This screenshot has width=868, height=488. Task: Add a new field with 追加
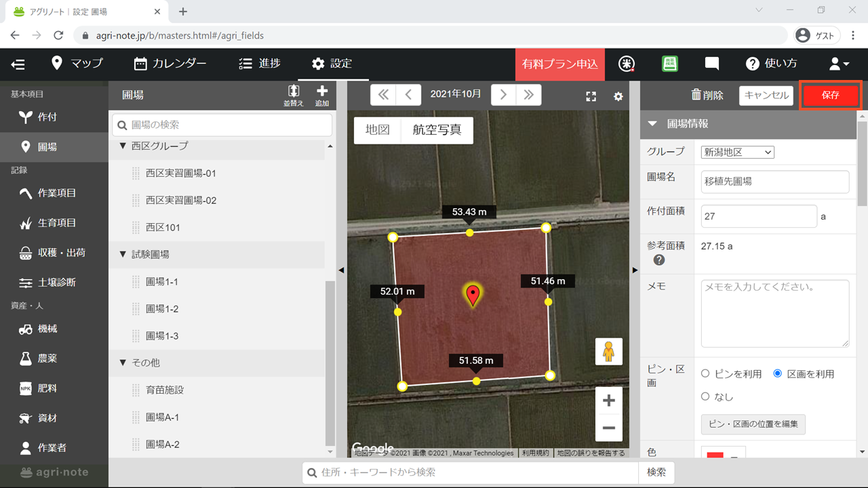click(321, 95)
